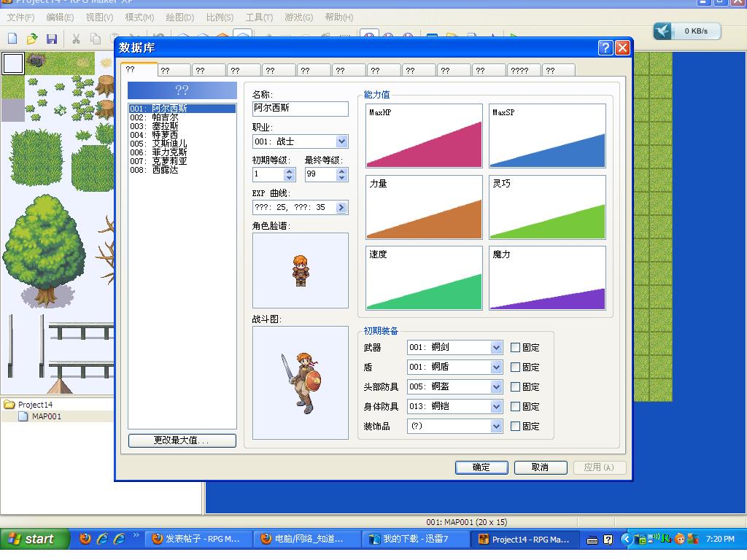Open the 头部防具 helmet dropdown

coord(496,386)
